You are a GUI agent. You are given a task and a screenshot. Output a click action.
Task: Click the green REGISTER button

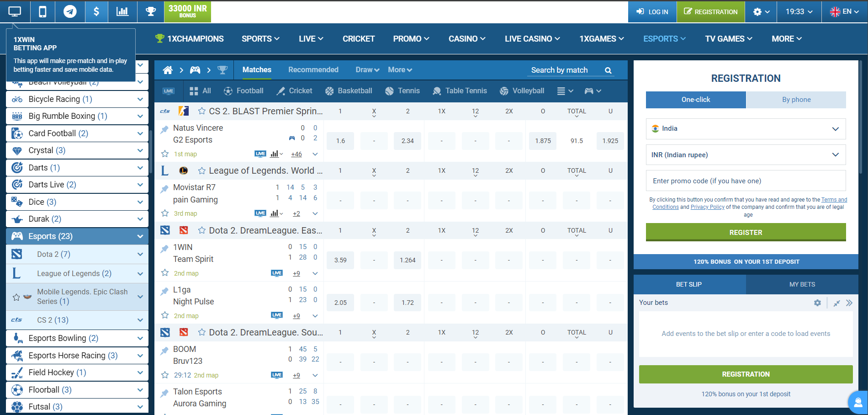(x=746, y=232)
